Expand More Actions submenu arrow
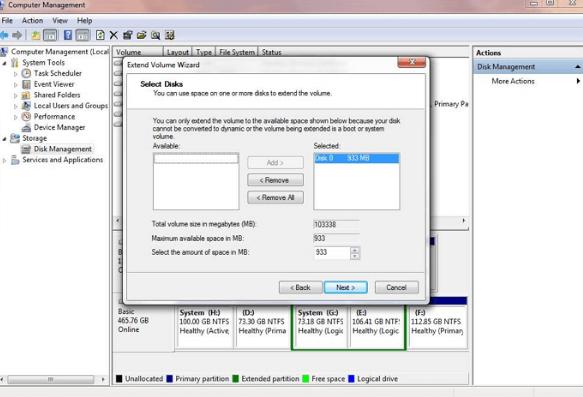The height and width of the screenshot is (397, 583). (578, 81)
